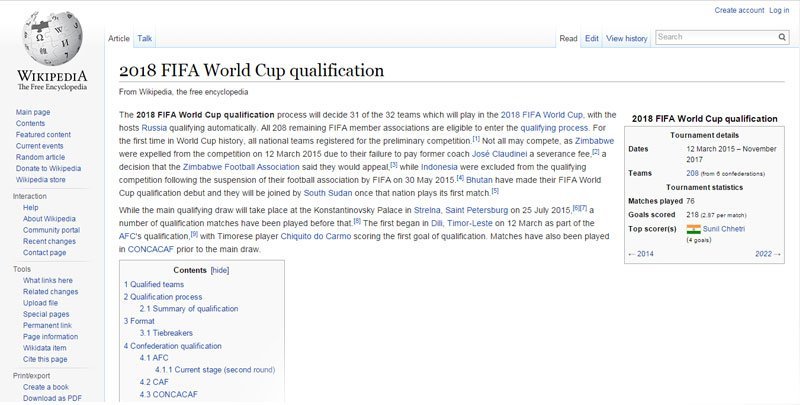Click the Create account link
This screenshot has height=405, width=800.
pyautogui.click(x=739, y=10)
